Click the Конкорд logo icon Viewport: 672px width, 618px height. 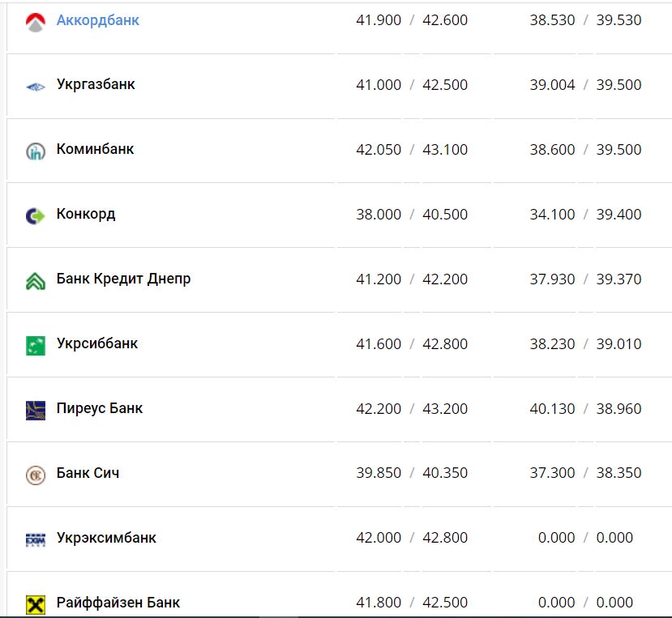pyautogui.click(x=36, y=215)
